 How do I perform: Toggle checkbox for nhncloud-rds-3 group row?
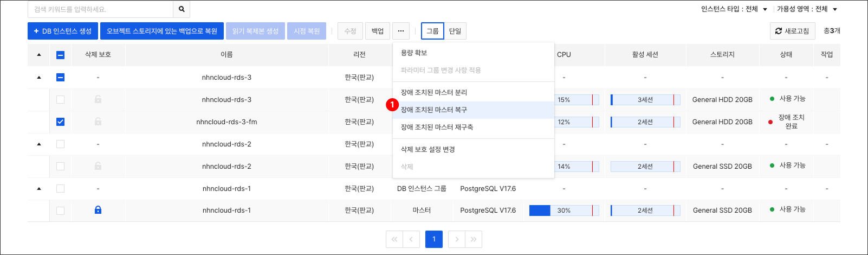click(x=60, y=77)
